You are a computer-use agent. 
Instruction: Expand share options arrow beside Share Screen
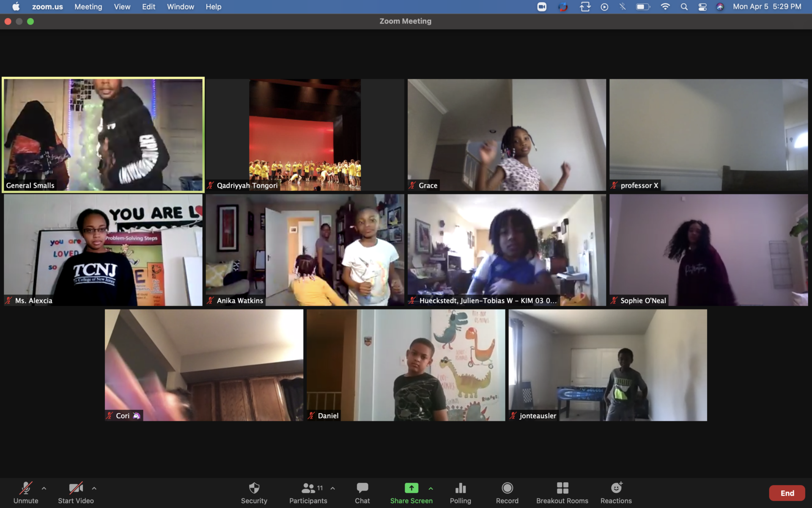[x=431, y=488]
